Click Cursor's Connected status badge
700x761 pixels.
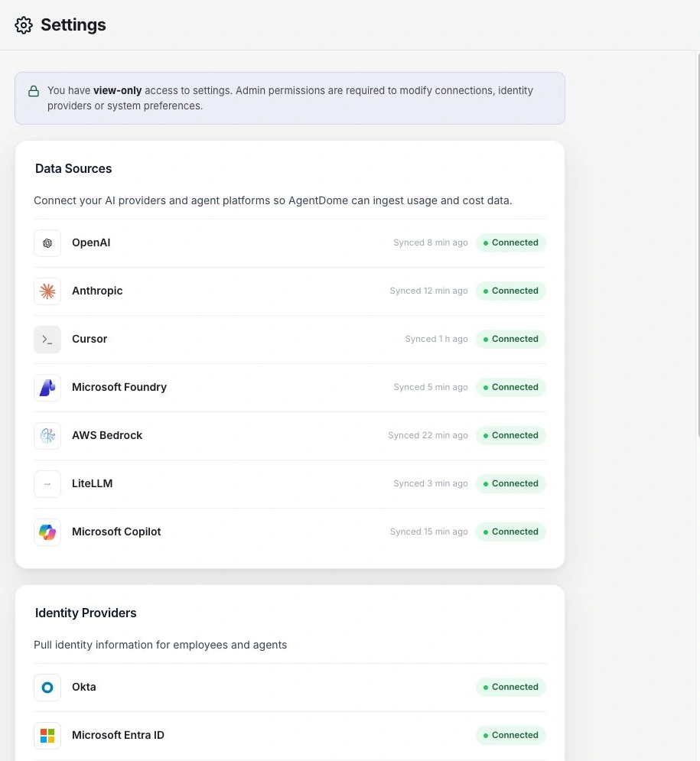pos(511,339)
